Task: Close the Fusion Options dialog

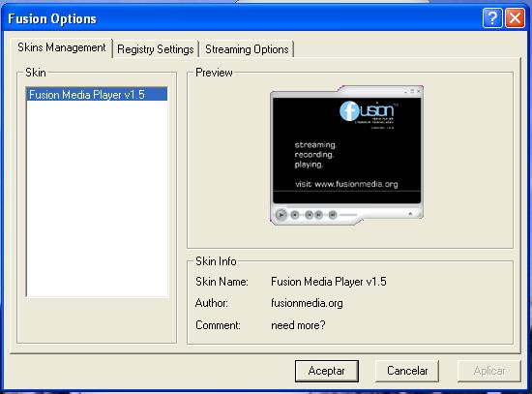Action: pyautogui.click(x=515, y=18)
